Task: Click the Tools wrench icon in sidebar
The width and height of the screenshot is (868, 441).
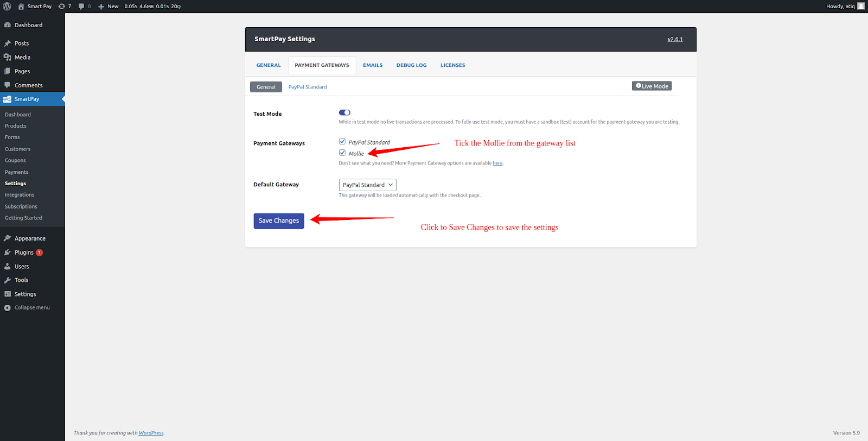Action: click(x=8, y=280)
